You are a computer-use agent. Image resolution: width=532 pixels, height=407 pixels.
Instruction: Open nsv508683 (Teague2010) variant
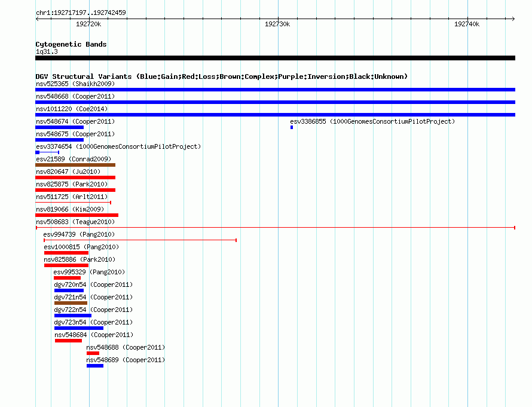click(75, 222)
